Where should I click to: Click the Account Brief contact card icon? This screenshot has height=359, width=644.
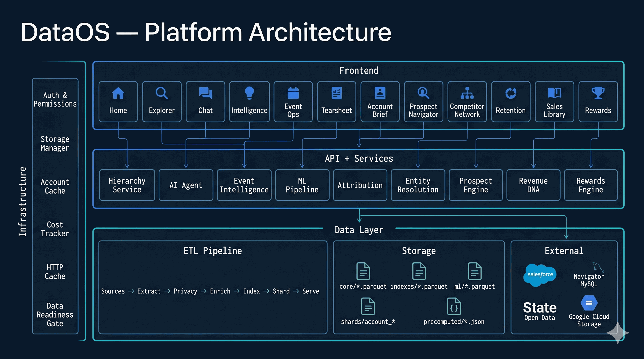pos(380,93)
